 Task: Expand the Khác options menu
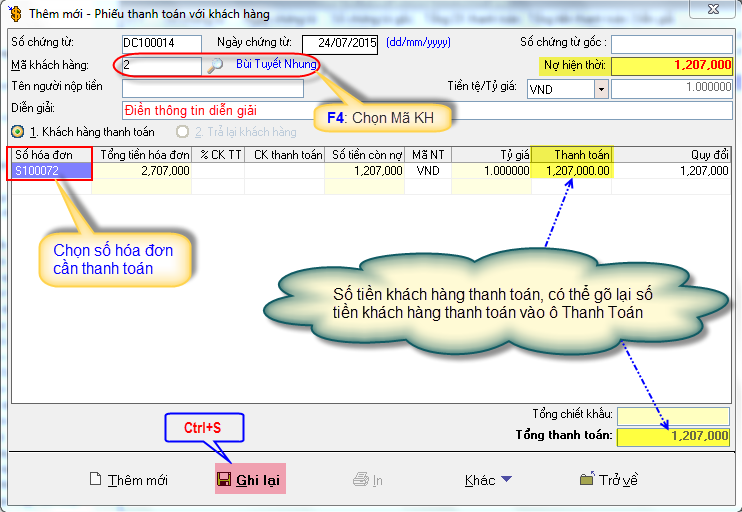pyautogui.click(x=488, y=480)
